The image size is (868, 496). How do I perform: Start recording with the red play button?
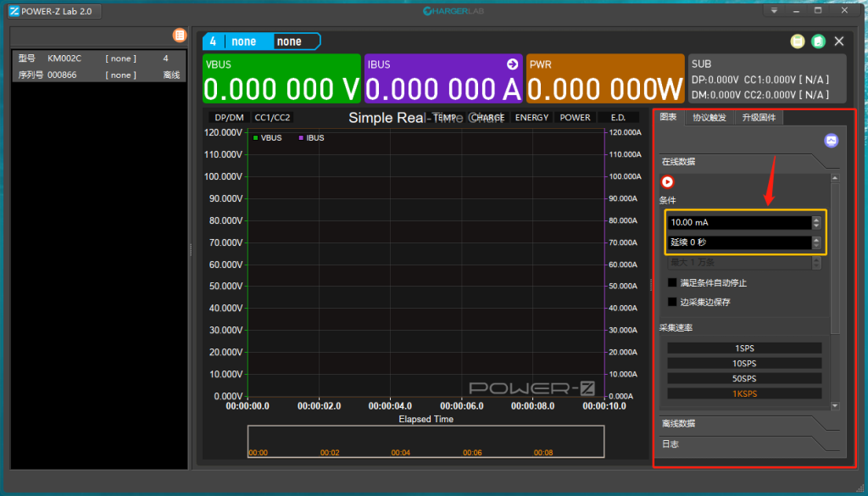(x=668, y=181)
